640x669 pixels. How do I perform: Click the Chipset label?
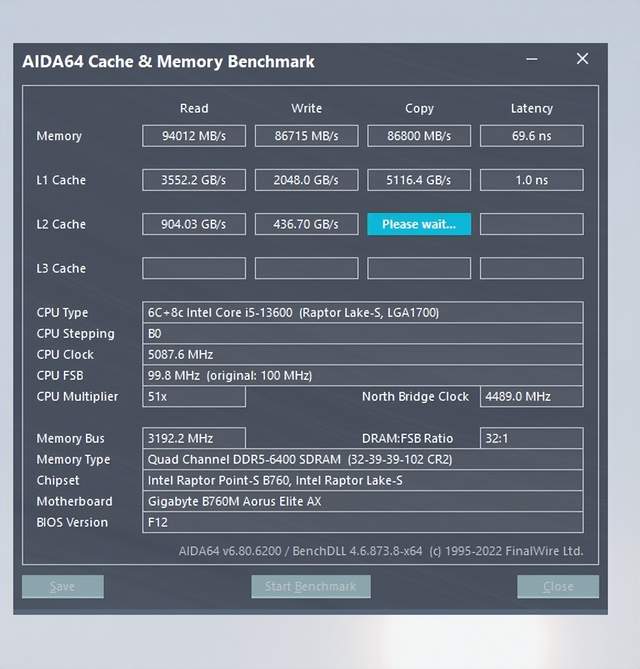point(58,480)
